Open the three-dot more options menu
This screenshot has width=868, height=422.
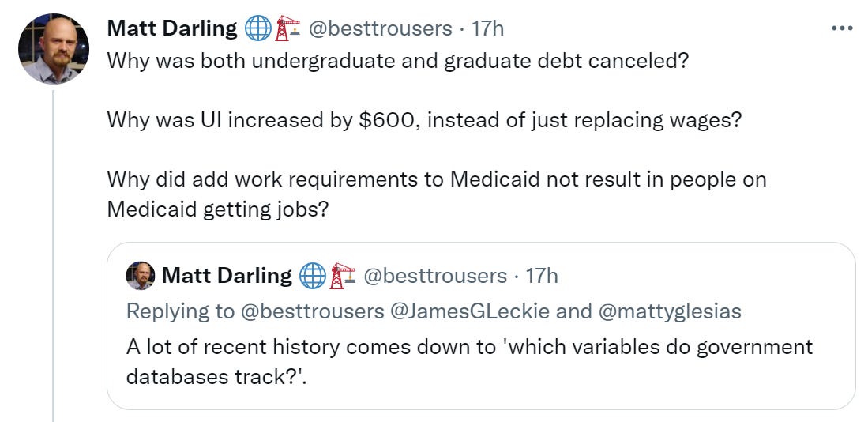[x=842, y=28]
